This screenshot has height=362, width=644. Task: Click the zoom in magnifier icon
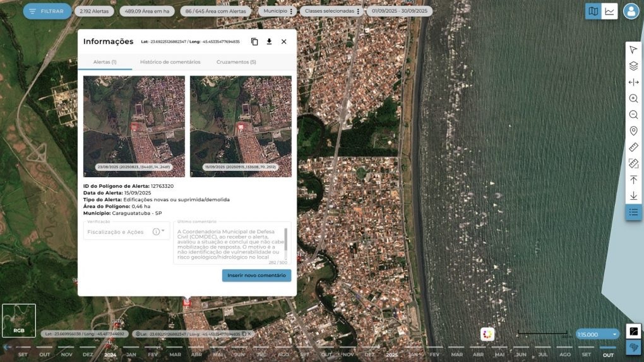coord(633,98)
